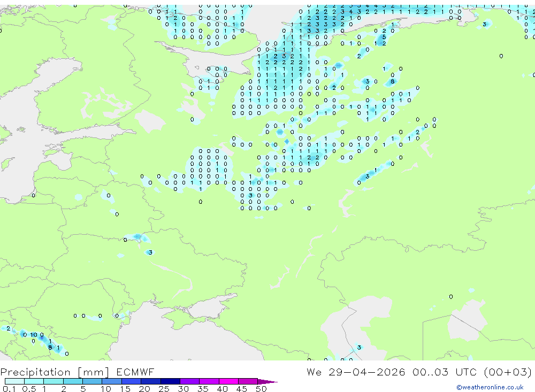Click the value 10 in the bottom-left rain cluster

coord(34,335)
